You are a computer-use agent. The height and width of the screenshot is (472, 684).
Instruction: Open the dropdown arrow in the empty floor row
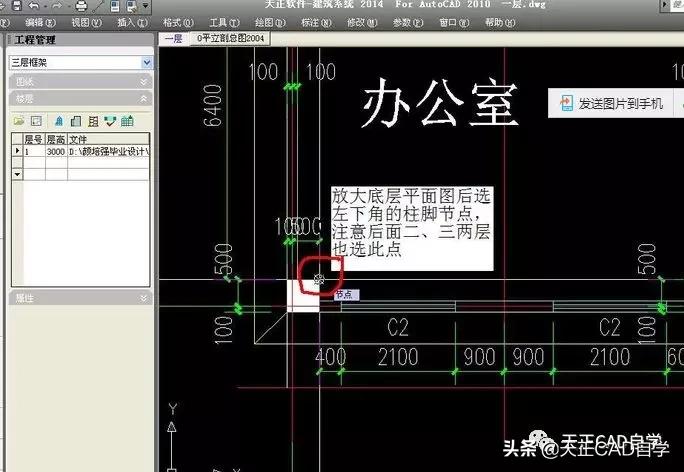pyautogui.click(x=17, y=174)
